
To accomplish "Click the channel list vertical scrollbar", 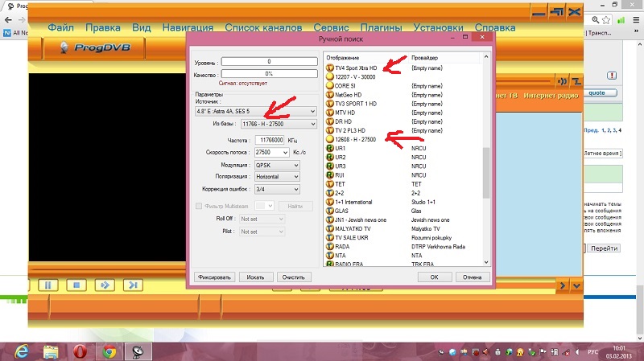I will [485, 171].
